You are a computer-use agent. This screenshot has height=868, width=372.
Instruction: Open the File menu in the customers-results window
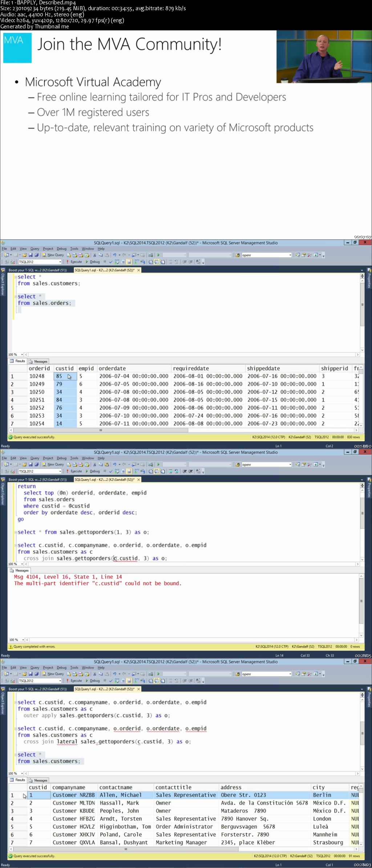[x=4, y=668]
